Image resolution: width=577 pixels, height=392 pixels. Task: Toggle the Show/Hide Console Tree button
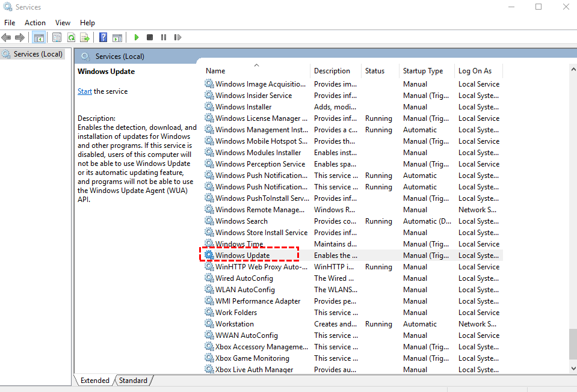point(39,37)
